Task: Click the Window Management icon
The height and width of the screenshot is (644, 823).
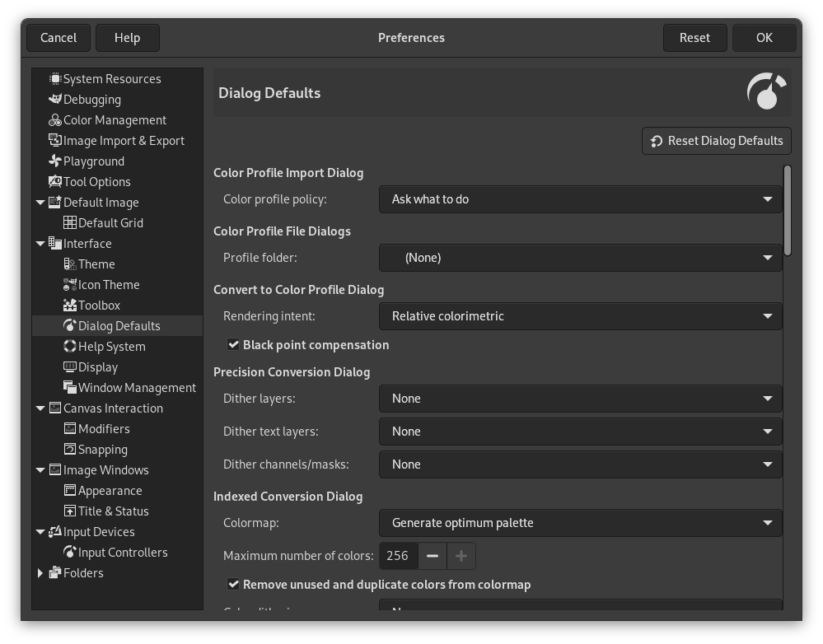Action: [72, 387]
